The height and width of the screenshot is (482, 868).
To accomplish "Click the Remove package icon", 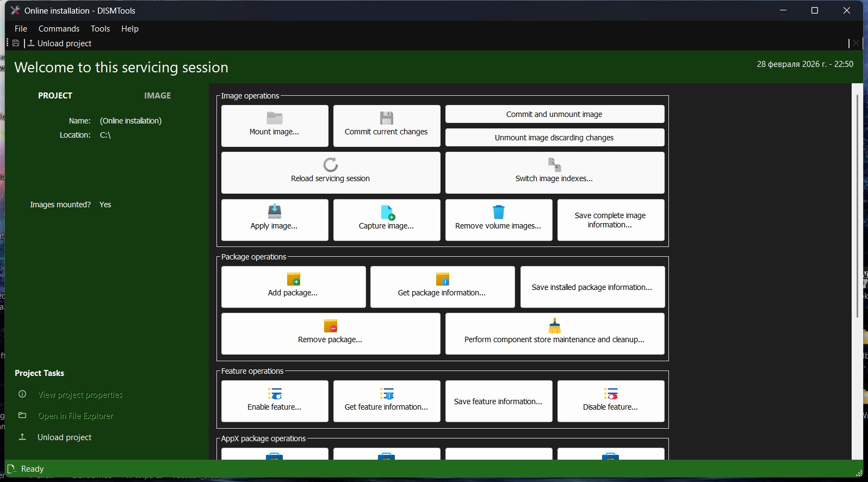I will pos(331,326).
